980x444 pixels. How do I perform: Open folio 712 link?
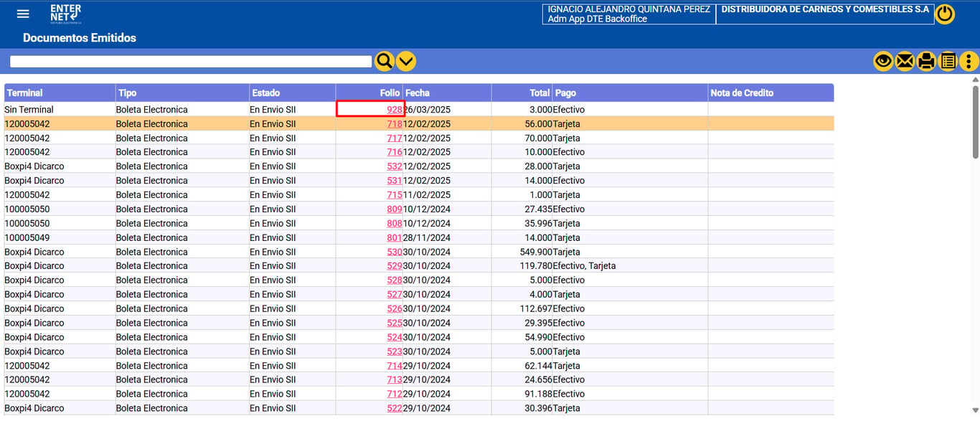[395, 395]
